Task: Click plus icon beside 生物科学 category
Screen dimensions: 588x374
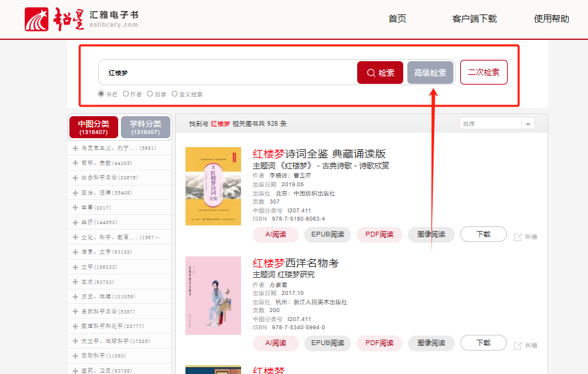Action: point(76,355)
